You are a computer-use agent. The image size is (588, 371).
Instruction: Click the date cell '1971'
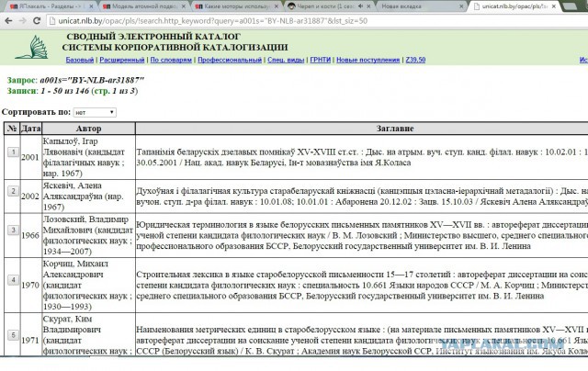(30, 341)
